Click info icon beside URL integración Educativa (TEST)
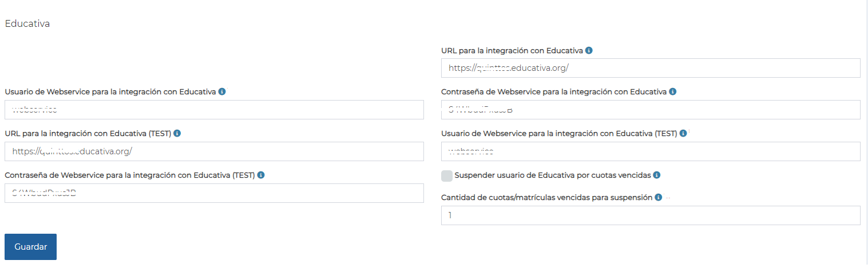This screenshot has height=268, width=868. pyautogui.click(x=177, y=133)
